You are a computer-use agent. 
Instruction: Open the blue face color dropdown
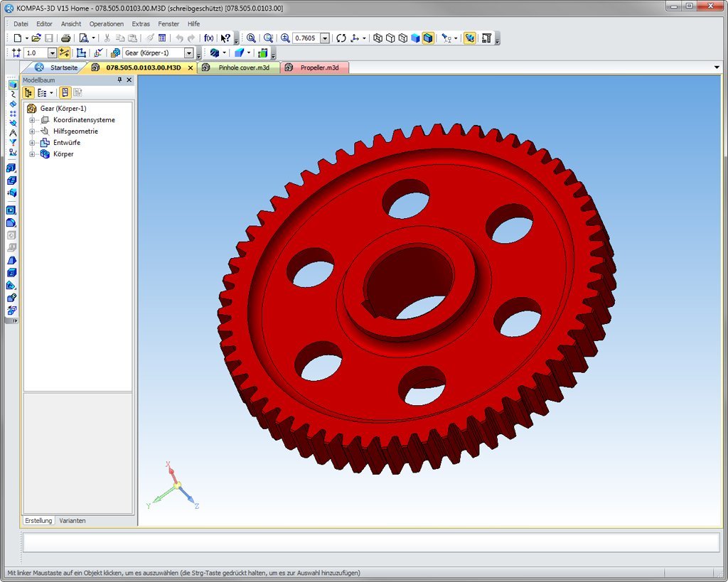click(249, 53)
